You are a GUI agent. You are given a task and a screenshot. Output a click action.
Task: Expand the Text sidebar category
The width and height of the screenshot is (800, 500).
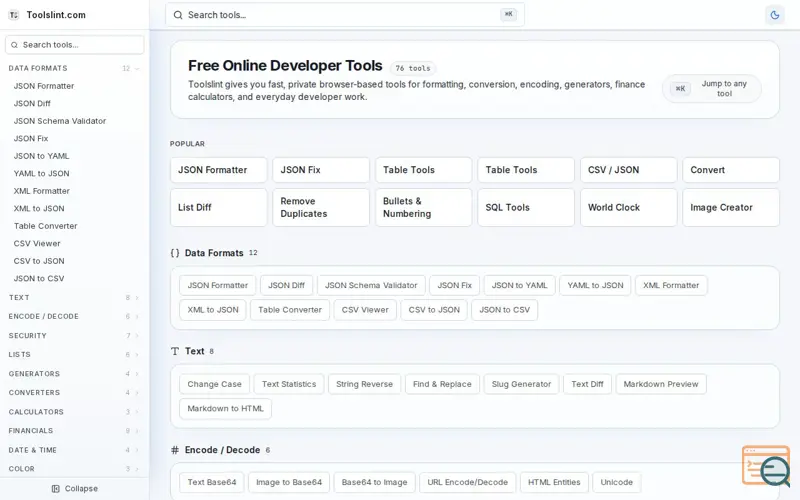(x=74, y=297)
